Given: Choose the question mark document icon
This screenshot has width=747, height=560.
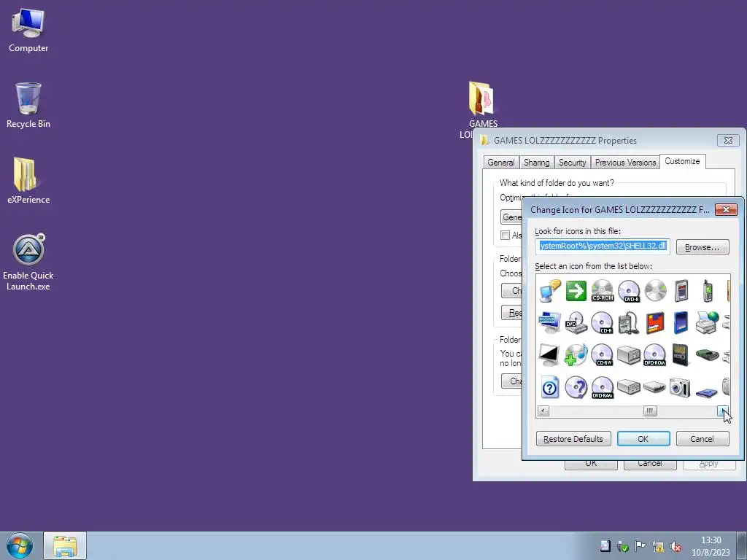Looking at the screenshot, I should [x=549, y=388].
